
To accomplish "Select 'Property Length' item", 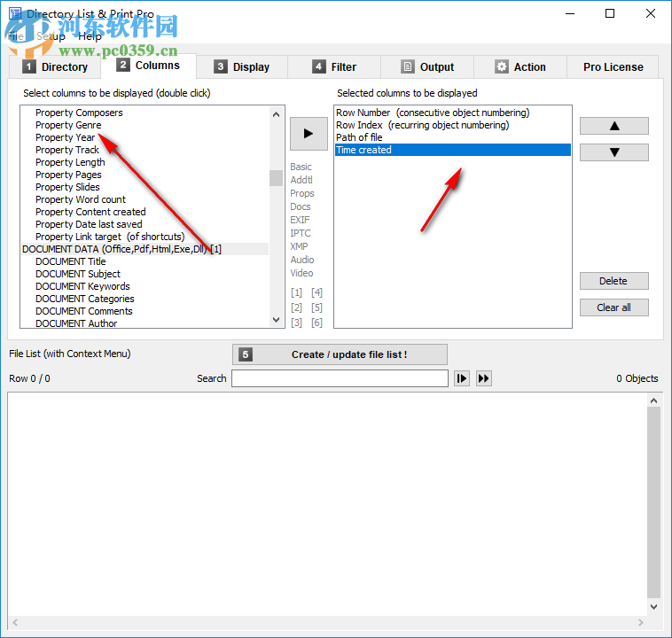I will coord(70,162).
